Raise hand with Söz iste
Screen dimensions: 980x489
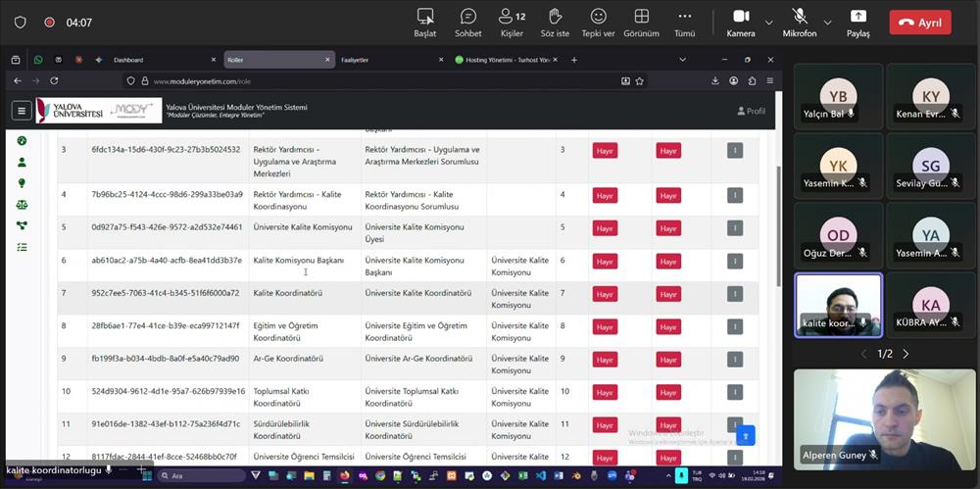555,22
